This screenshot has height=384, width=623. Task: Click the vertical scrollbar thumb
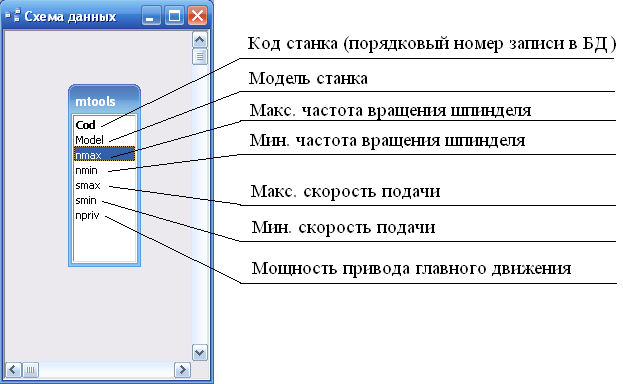coord(199,56)
